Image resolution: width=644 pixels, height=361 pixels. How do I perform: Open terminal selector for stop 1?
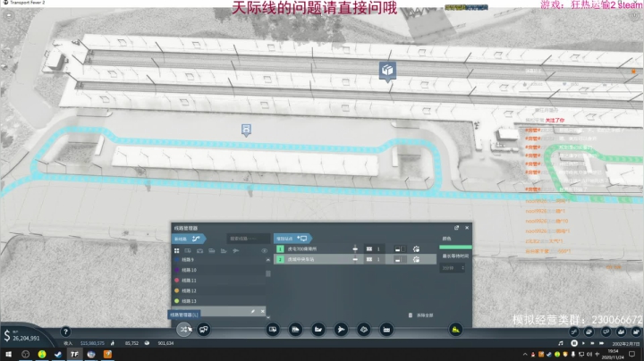(x=373, y=249)
